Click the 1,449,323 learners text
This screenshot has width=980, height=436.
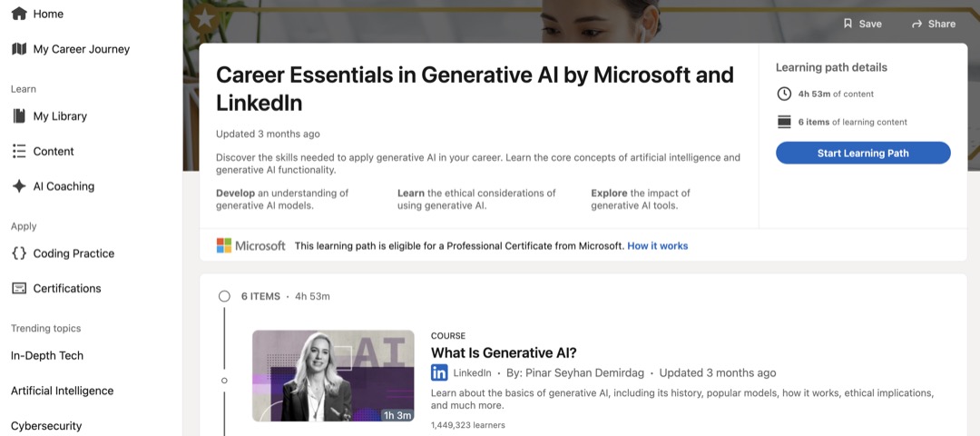(x=467, y=425)
